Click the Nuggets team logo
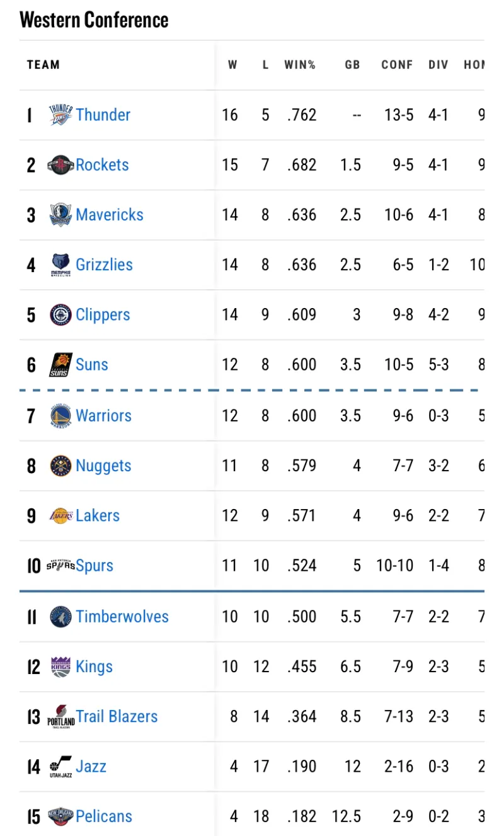 click(x=61, y=466)
